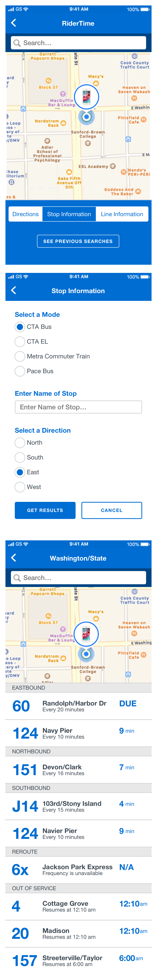This screenshot has width=157, height=980.
Task: Open See Previous Searches
Action: 78,241
